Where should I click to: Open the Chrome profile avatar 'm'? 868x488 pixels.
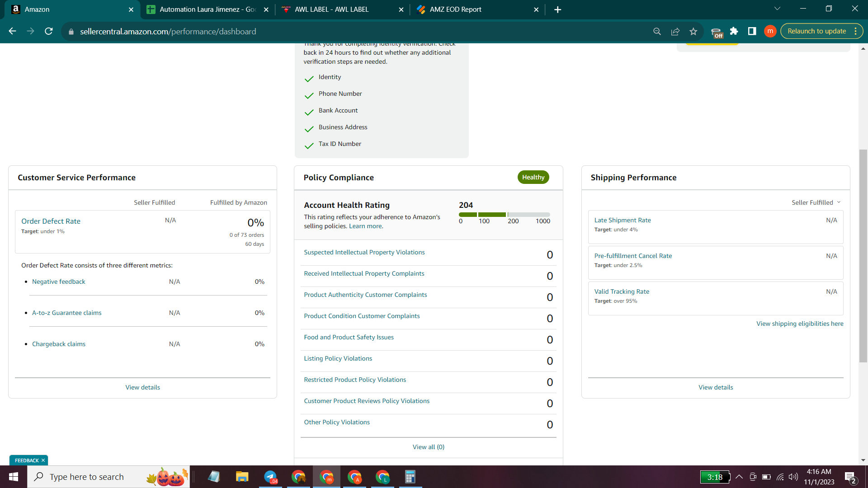[x=770, y=31]
